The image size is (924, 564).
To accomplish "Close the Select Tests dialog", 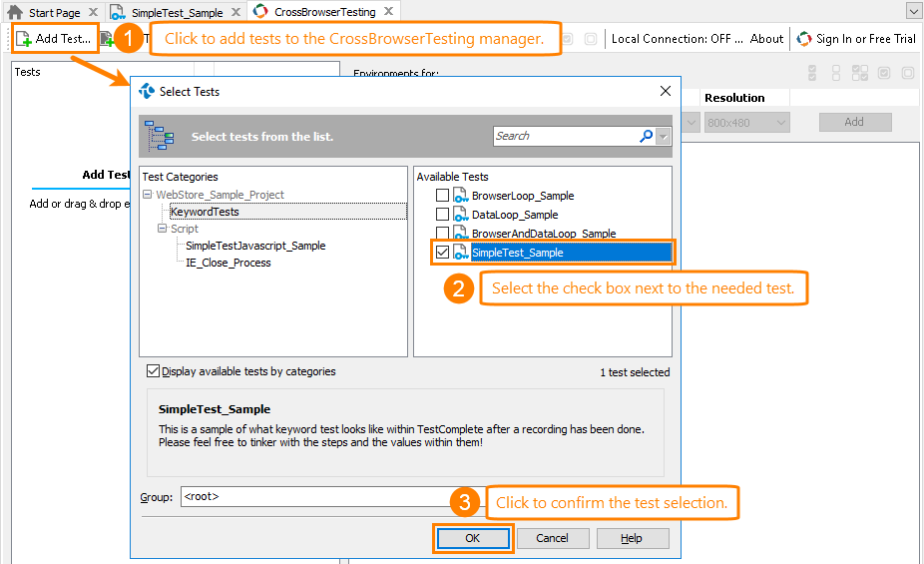I will [x=666, y=91].
